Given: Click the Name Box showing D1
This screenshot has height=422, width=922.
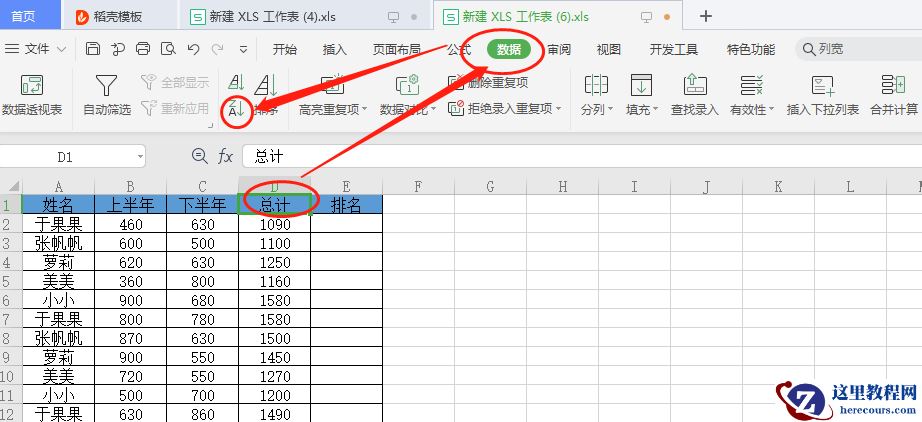Looking at the screenshot, I should coord(66,157).
